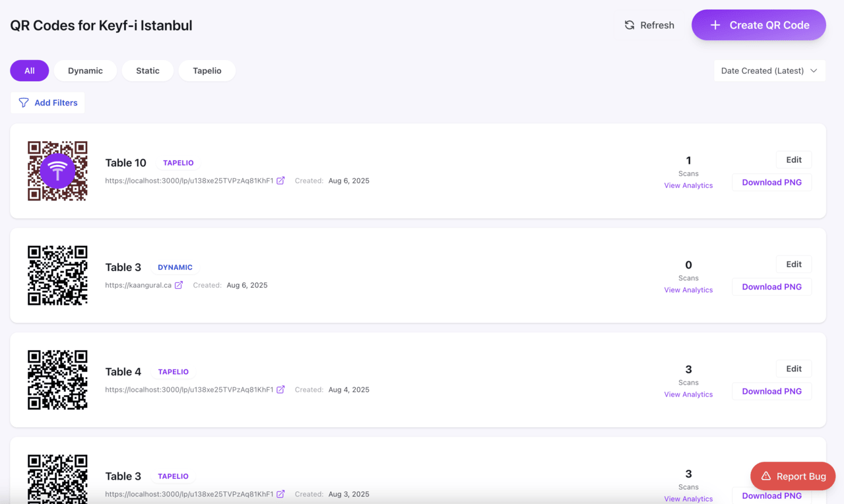Download PNG for Table 4

772,391
